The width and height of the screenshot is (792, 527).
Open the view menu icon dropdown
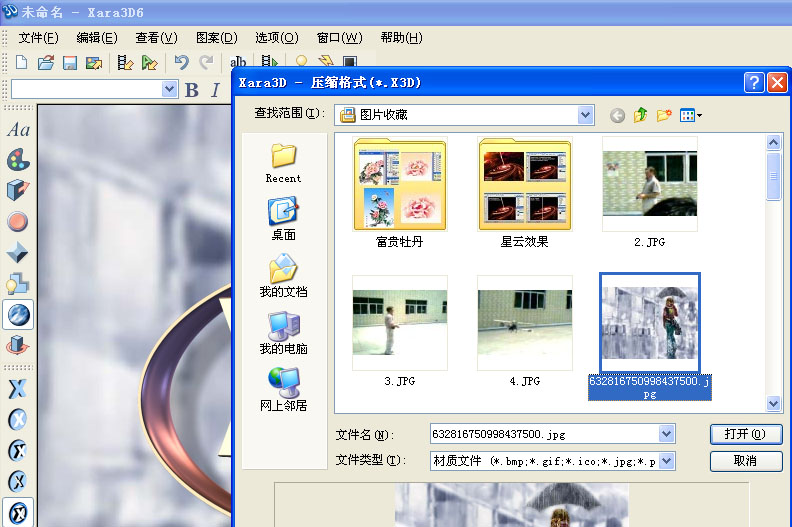[x=690, y=116]
